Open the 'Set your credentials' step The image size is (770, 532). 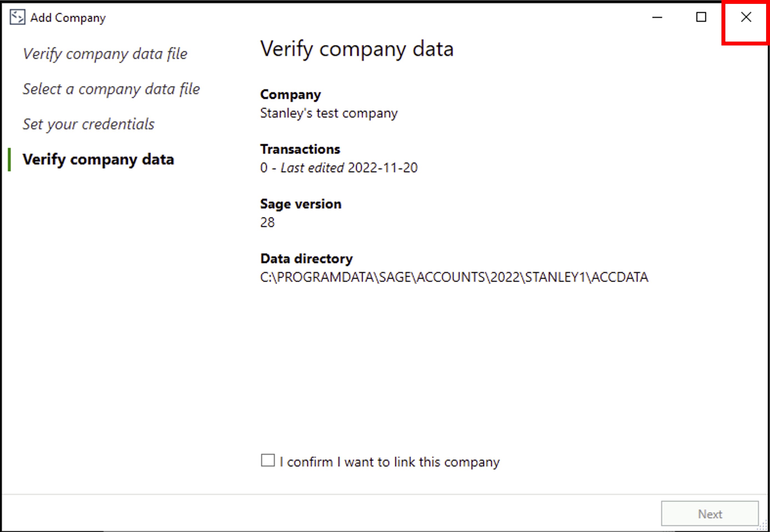[89, 124]
